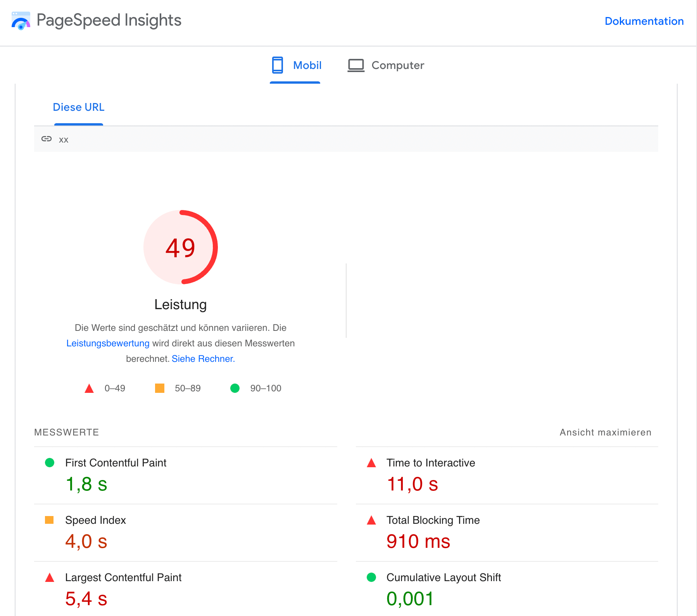Click the 5,4 s value
Viewport: 697px width, 616px height.
pyautogui.click(x=86, y=599)
